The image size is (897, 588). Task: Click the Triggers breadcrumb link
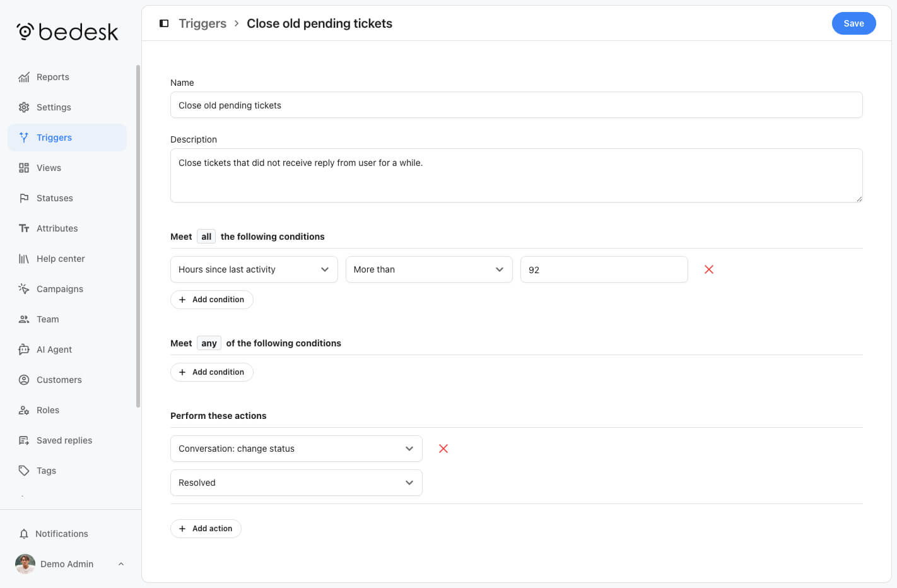(x=202, y=23)
